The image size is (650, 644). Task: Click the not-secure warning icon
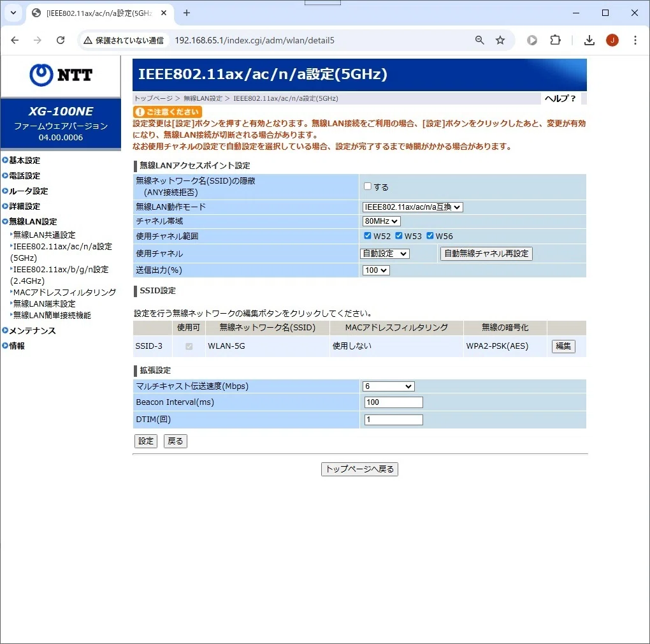[88, 41]
